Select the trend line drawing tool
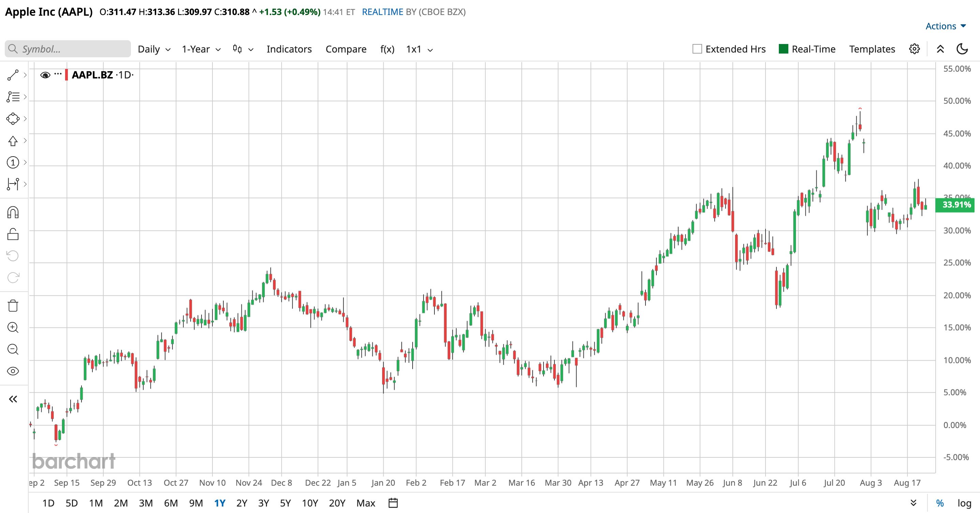The image size is (980, 513). [x=13, y=75]
